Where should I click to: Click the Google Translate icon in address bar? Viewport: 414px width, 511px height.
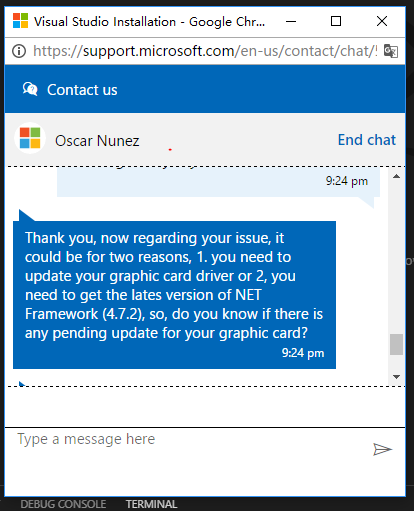(391, 51)
